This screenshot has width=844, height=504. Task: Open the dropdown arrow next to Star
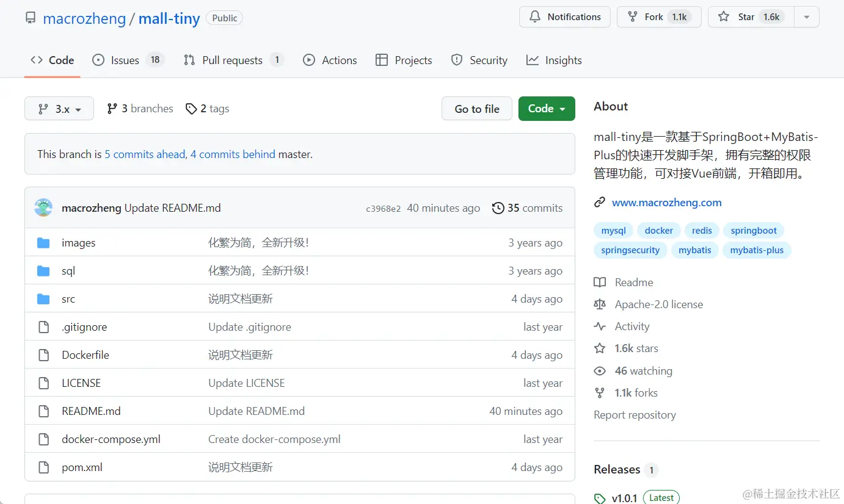pos(807,17)
